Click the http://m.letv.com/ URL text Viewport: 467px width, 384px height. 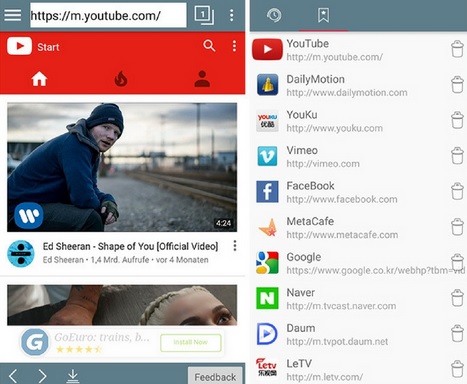(325, 377)
